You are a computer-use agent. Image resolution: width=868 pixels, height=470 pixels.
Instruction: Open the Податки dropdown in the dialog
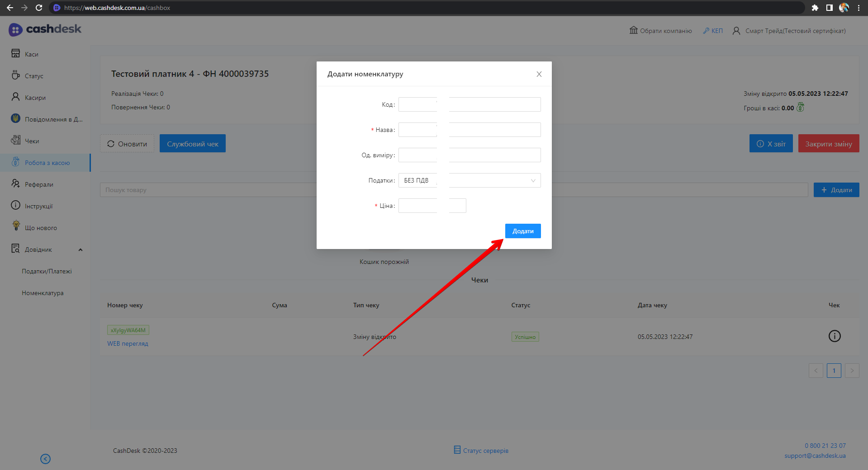click(469, 180)
